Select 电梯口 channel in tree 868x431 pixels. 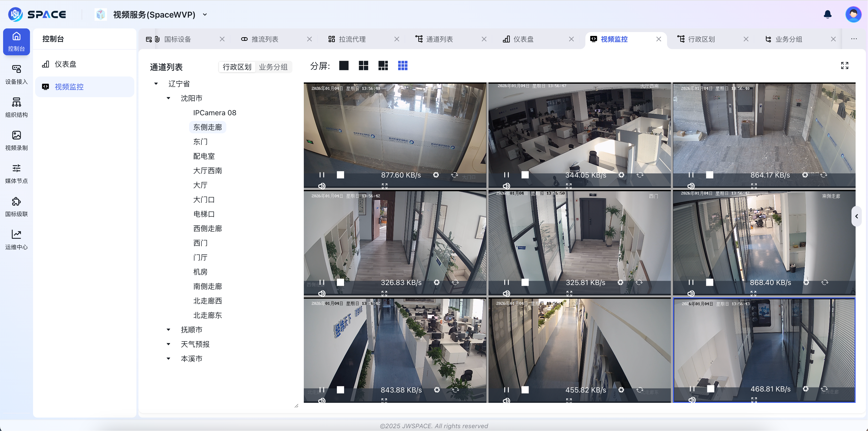[x=204, y=214]
